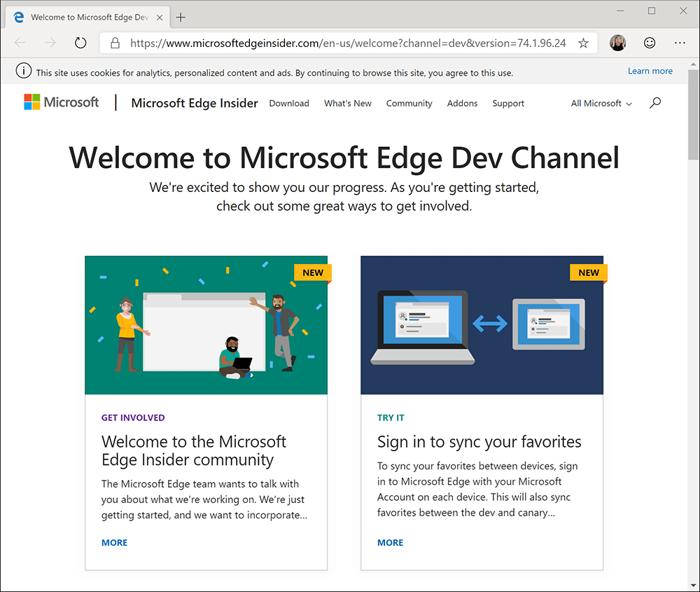Open the browser settings via the ellipsis icon
The image size is (700, 592).
click(x=680, y=43)
